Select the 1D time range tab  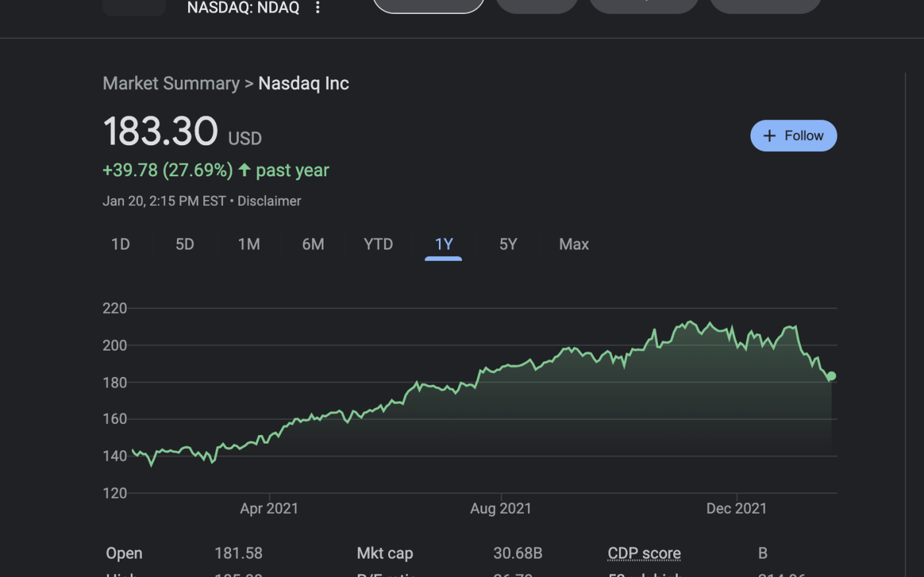(121, 244)
